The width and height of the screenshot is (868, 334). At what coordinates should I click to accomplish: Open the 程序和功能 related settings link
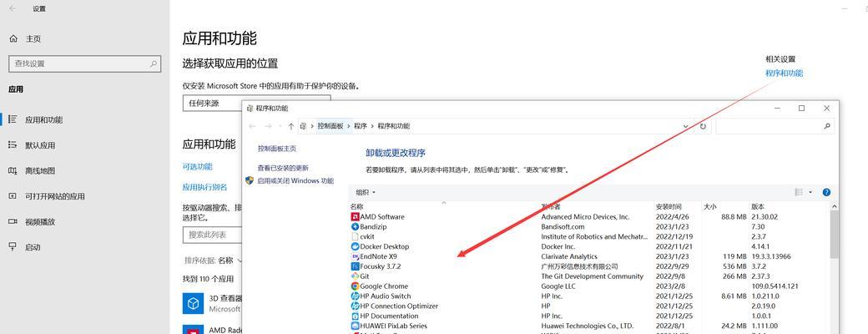pyautogui.click(x=784, y=73)
